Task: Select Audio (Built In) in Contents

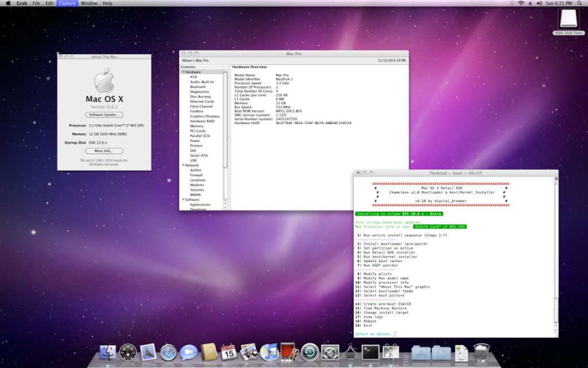Action: coord(202,82)
